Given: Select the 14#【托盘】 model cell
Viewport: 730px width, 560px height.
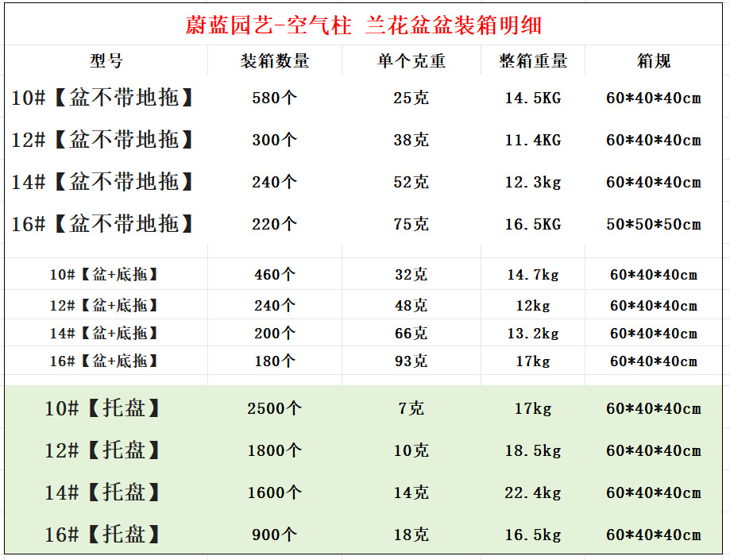Looking at the screenshot, I should [102, 492].
